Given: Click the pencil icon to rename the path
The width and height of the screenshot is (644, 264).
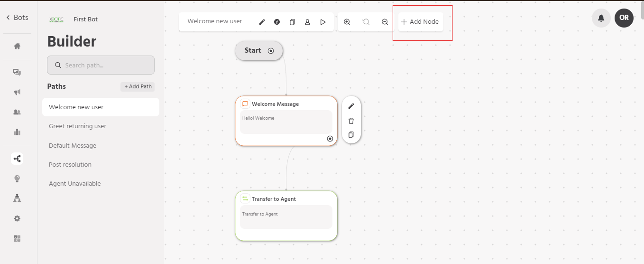Looking at the screenshot, I should coord(262,22).
